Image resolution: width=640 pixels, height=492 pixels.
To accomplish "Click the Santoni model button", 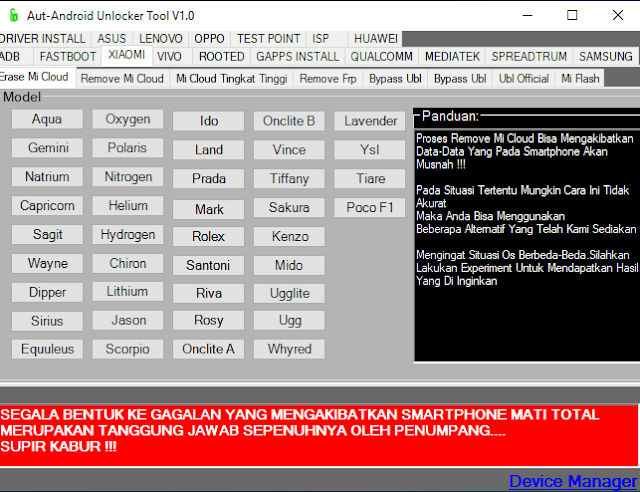I will pyautogui.click(x=209, y=265).
